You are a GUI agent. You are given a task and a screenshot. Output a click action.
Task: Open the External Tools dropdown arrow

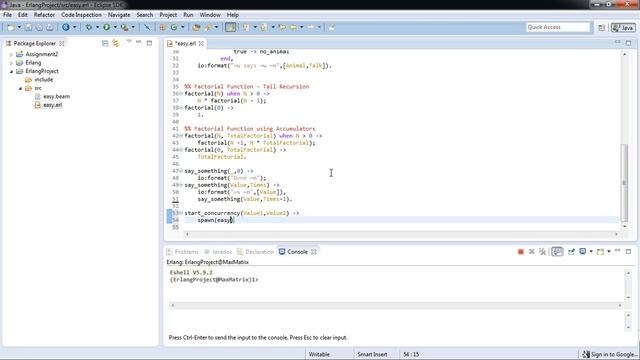click(133, 27)
